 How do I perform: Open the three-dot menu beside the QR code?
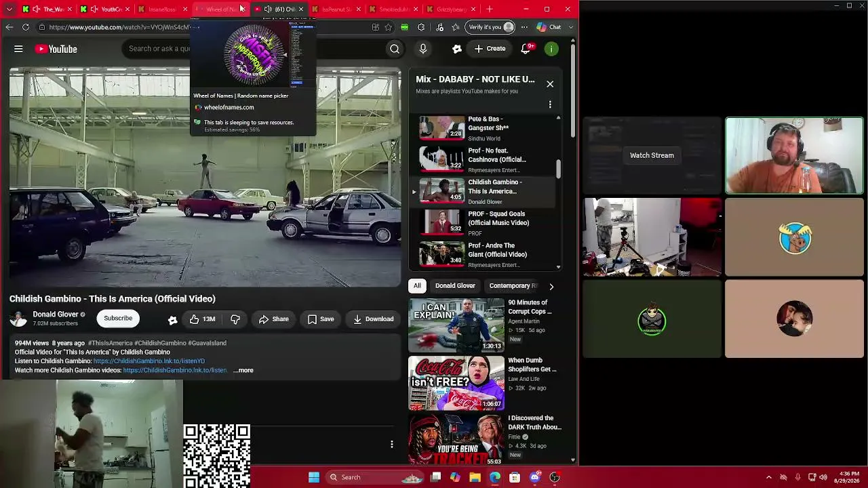(391, 445)
